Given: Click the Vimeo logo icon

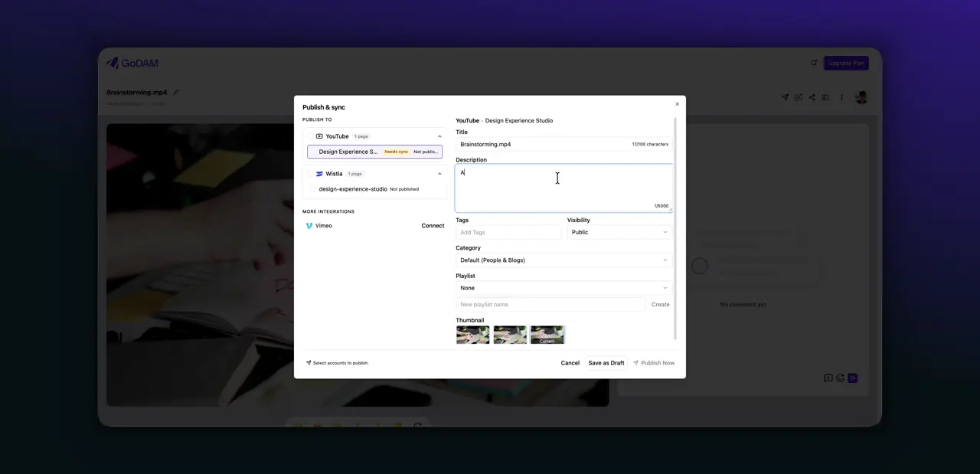Looking at the screenshot, I should click(309, 226).
